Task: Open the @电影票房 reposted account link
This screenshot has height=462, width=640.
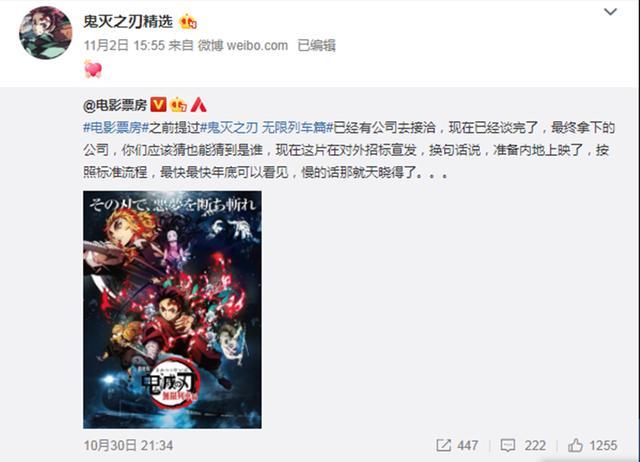Action: (115, 105)
